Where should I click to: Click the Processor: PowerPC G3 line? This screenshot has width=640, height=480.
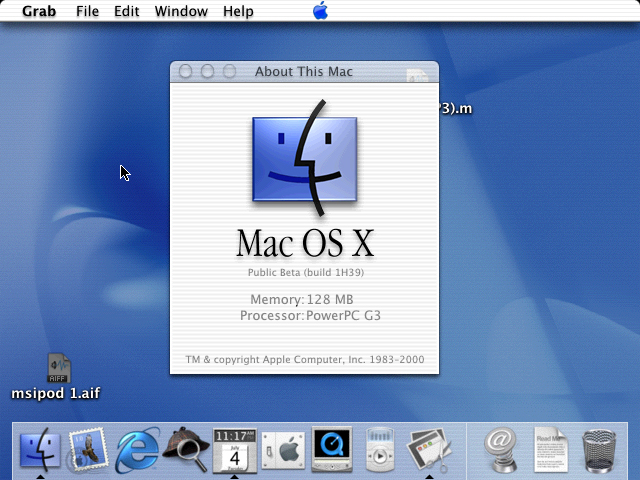(x=310, y=316)
